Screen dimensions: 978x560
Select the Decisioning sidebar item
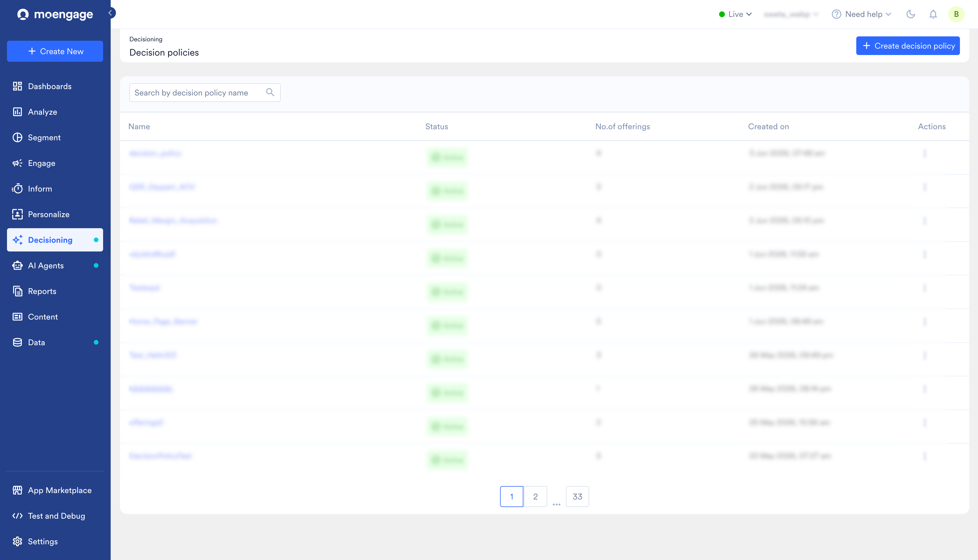tap(55, 240)
